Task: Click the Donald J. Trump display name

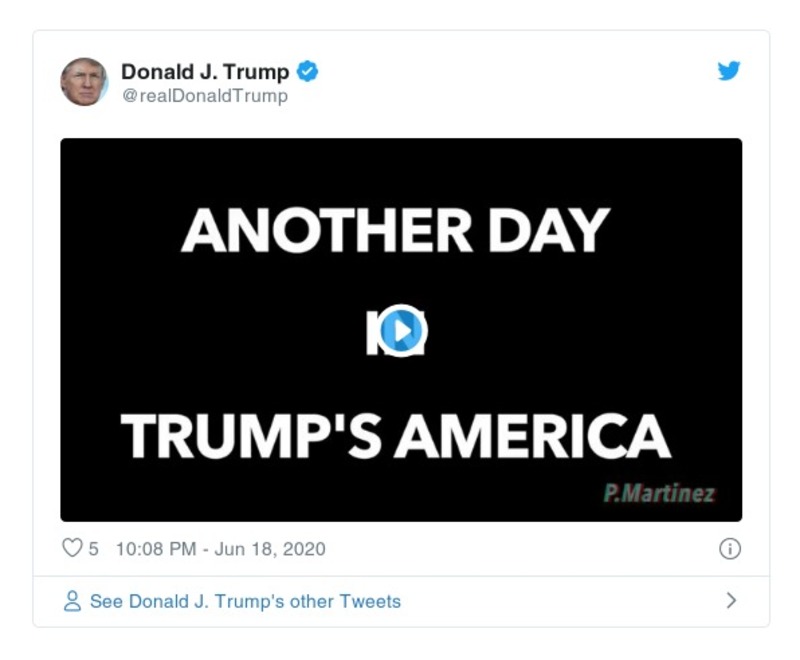Action: click(x=205, y=70)
